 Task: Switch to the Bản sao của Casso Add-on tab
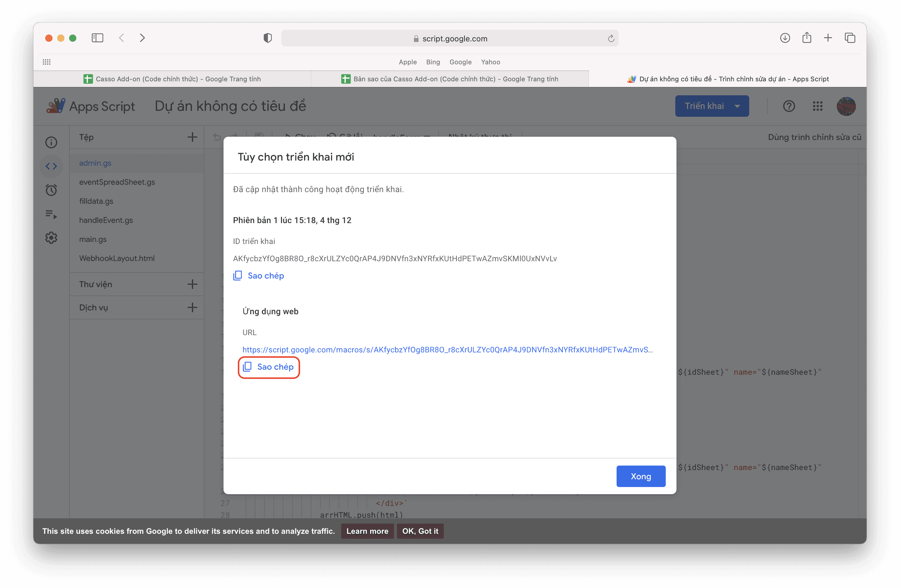click(x=449, y=79)
